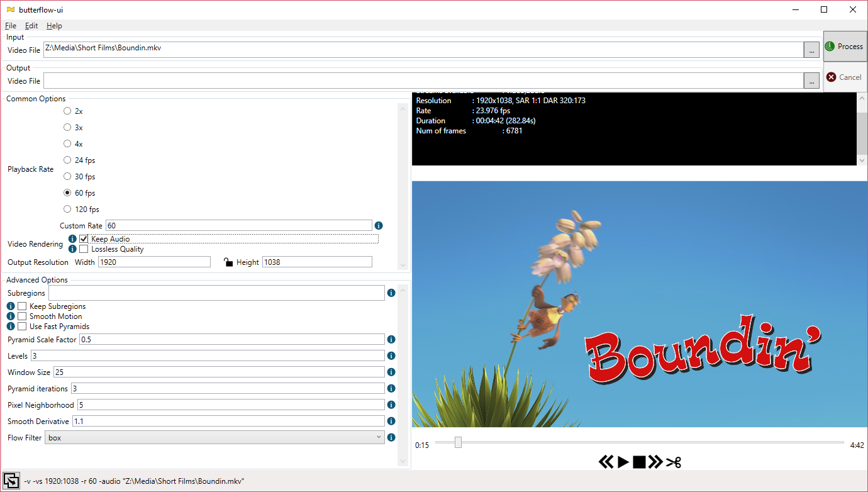Open the Flow Filter dropdown
This screenshot has height=492, width=868.
(x=214, y=437)
